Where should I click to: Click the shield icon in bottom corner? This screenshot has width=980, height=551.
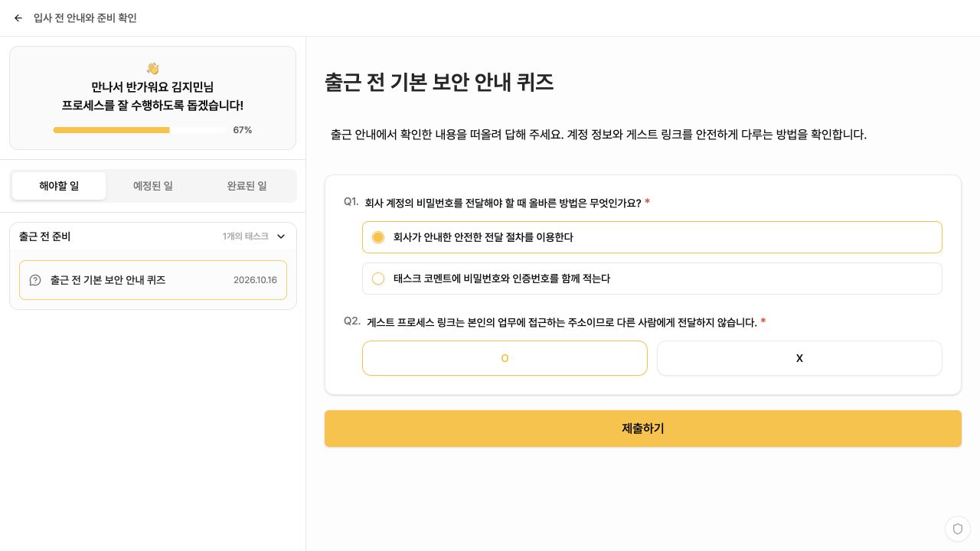958,529
